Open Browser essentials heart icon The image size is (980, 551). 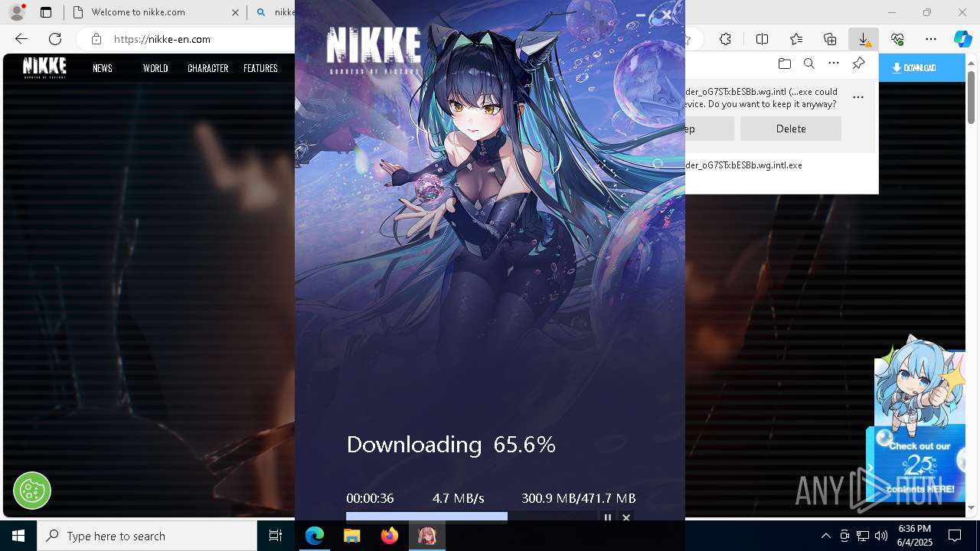click(x=897, y=39)
